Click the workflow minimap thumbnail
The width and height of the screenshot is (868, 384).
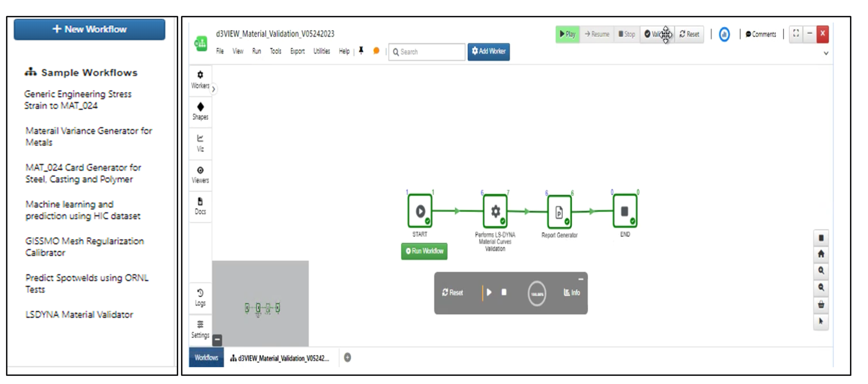[x=261, y=303]
